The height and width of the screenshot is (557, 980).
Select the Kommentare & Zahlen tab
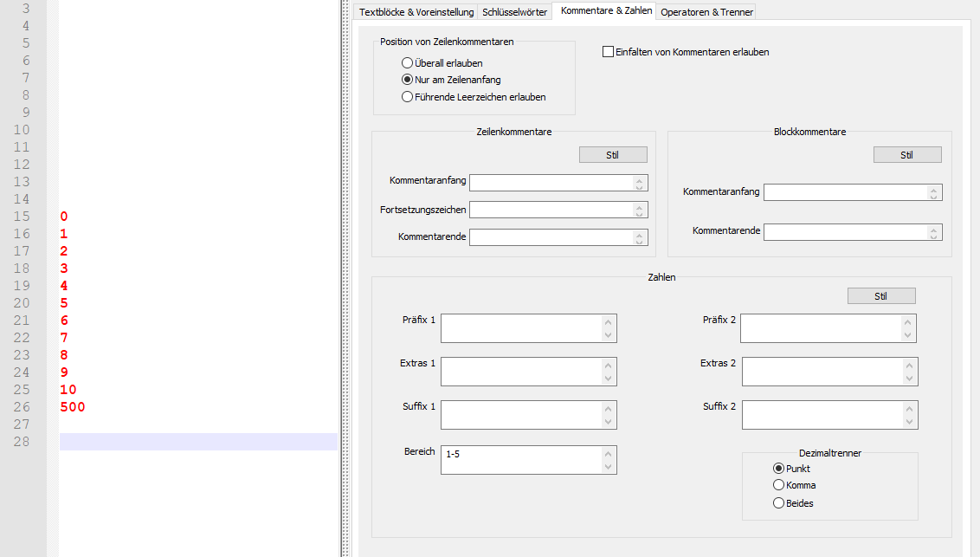[606, 10]
